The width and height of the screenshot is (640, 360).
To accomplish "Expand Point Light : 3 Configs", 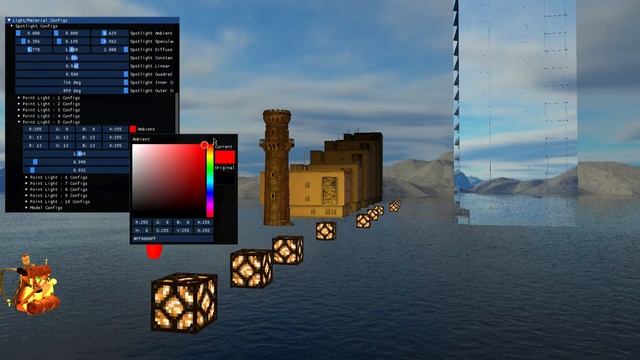I will click(19, 110).
